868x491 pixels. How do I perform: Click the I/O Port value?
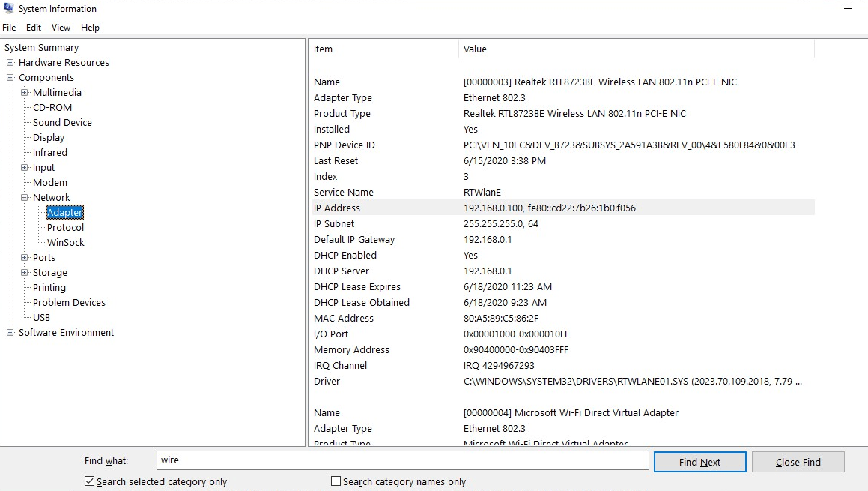coord(517,334)
